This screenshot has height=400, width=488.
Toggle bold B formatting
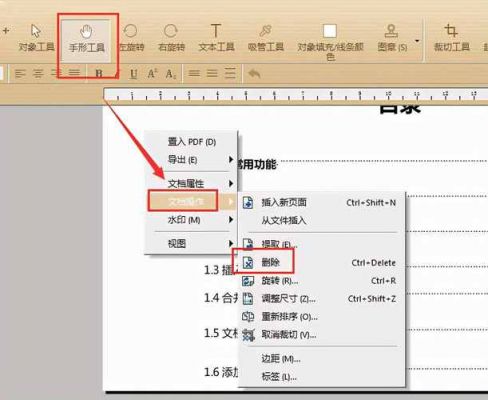coord(99,73)
